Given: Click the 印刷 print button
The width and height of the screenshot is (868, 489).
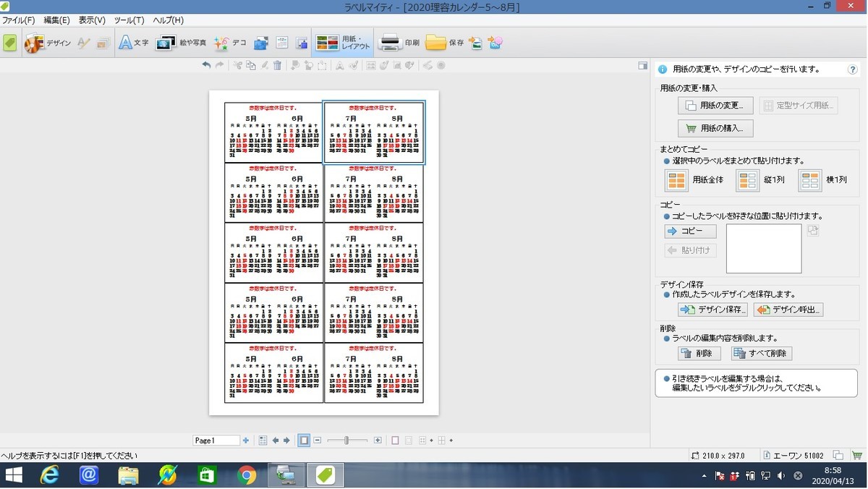Looking at the screenshot, I should (x=400, y=43).
